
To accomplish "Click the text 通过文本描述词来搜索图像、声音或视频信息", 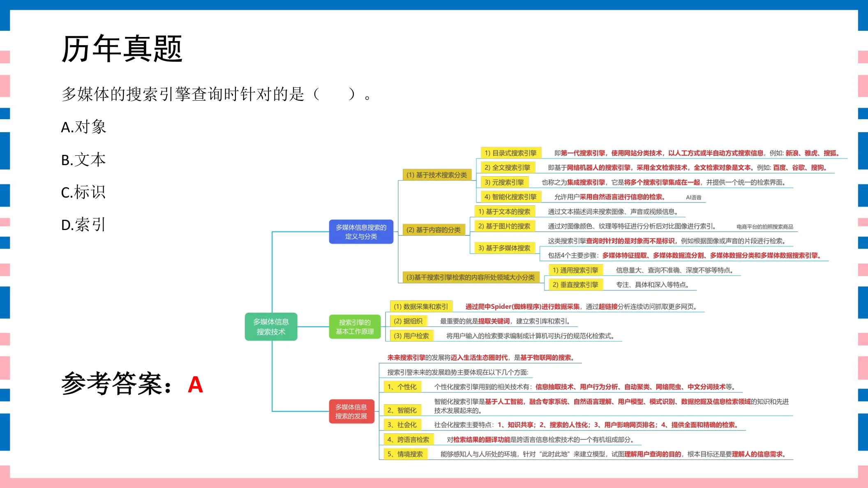I will click(x=613, y=212).
